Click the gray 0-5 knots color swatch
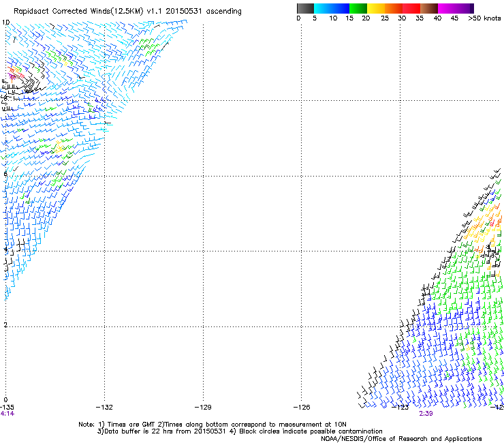 (x=305, y=8)
